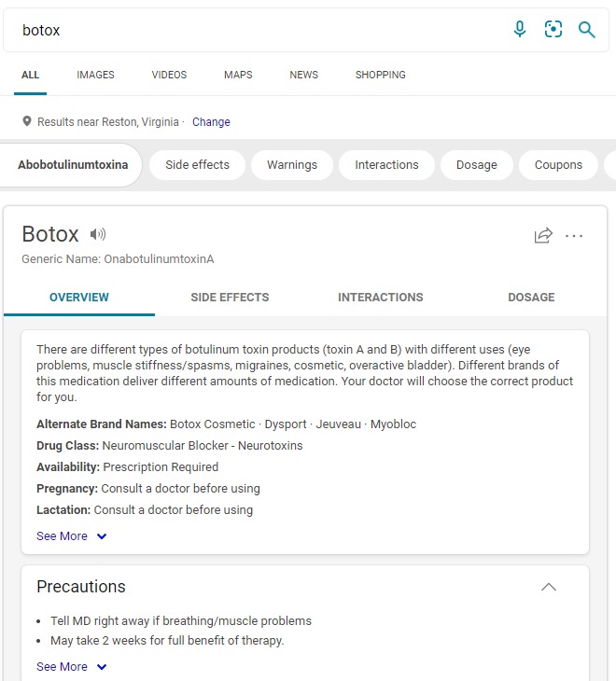Select the Interactions chip
The image size is (616, 681).
[x=386, y=165]
